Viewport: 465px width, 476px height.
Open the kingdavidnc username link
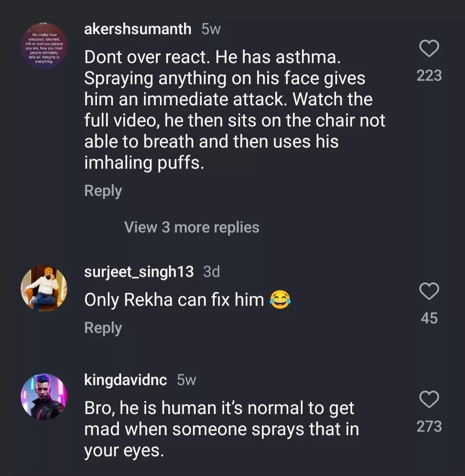point(125,380)
